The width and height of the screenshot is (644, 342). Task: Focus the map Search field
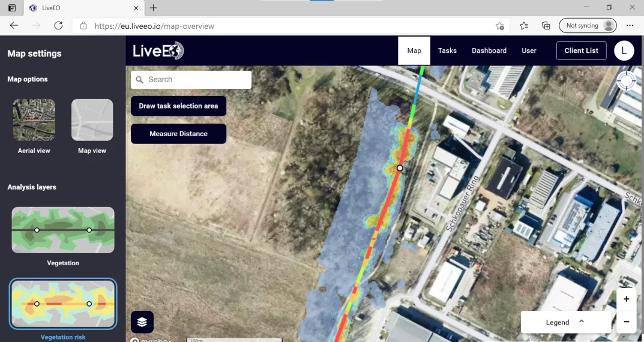click(191, 80)
